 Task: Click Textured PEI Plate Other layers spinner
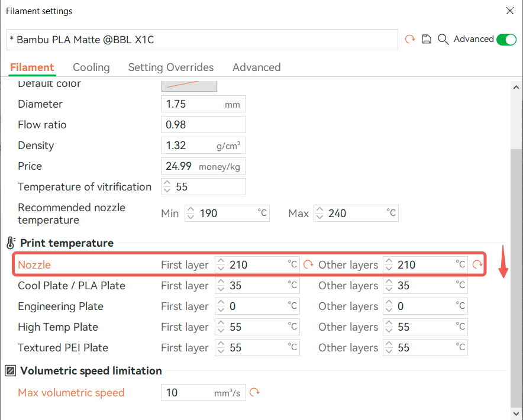tap(389, 348)
